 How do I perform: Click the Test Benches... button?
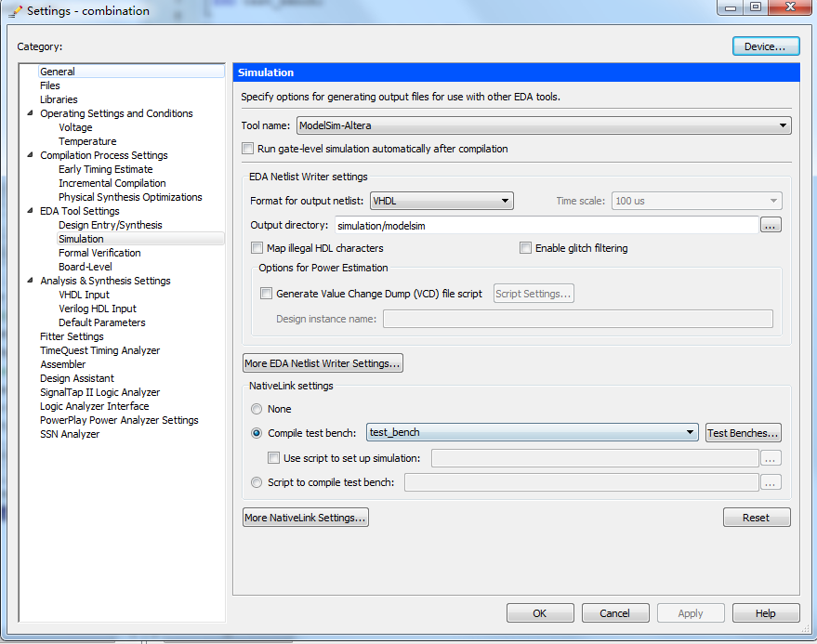743,433
